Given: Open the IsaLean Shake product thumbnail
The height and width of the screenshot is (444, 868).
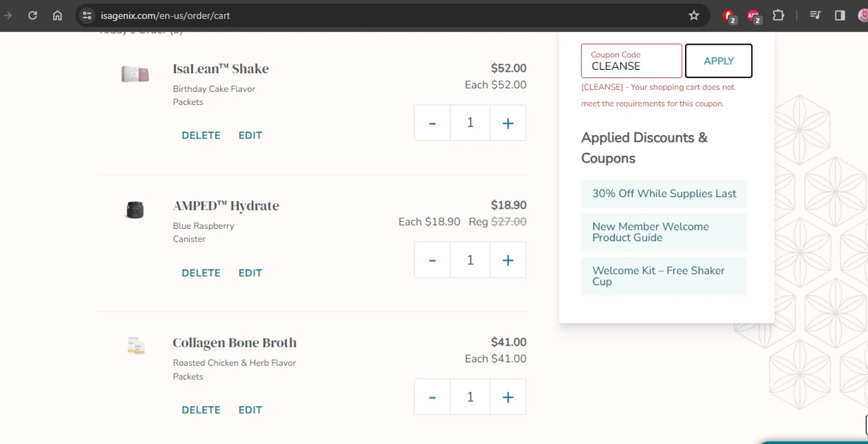Looking at the screenshot, I should coord(135,74).
